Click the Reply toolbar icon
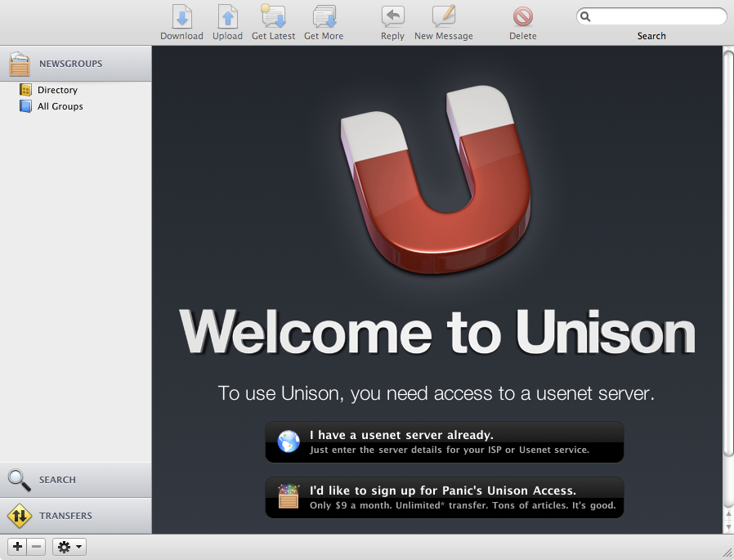Image resolution: width=734 pixels, height=560 pixels. 392,17
